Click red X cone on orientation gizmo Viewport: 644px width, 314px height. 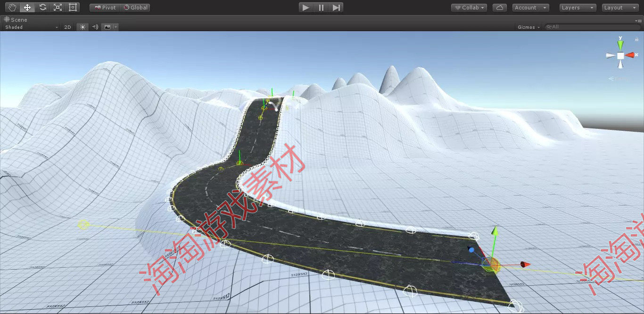coord(631,55)
